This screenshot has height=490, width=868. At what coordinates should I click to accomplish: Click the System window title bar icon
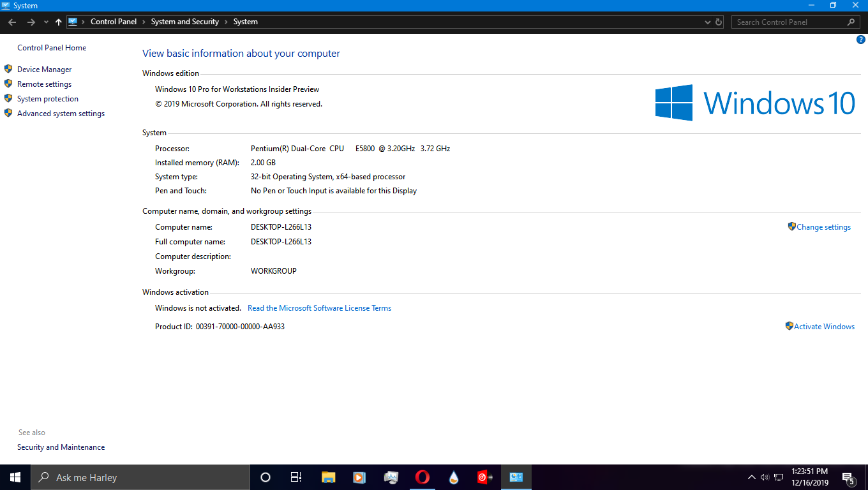point(6,5)
